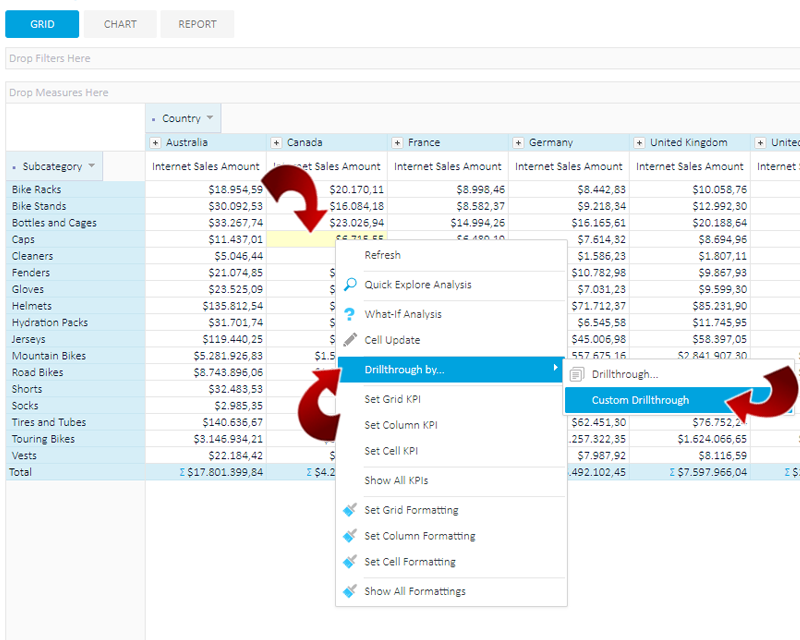Click the Jerseys row header
The height and width of the screenshot is (640, 800).
76,339
